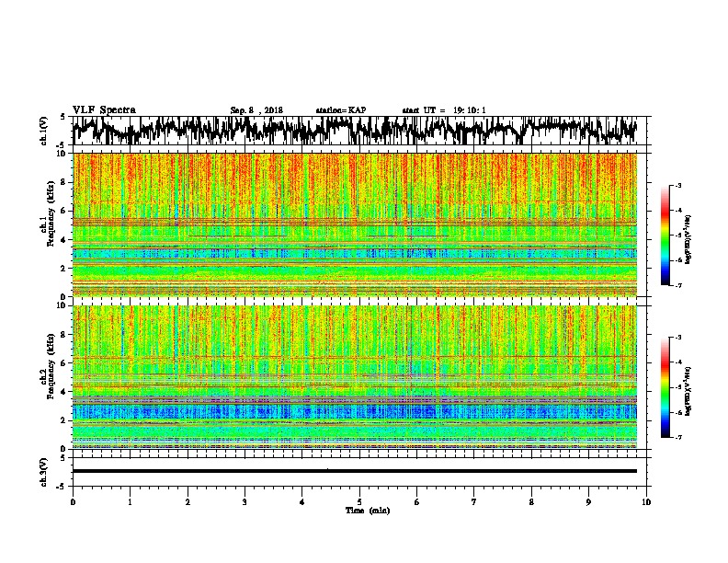Screen dimensions: 728x563
Task: Click the flat ch.3 voltage trace line
Action: point(355,471)
